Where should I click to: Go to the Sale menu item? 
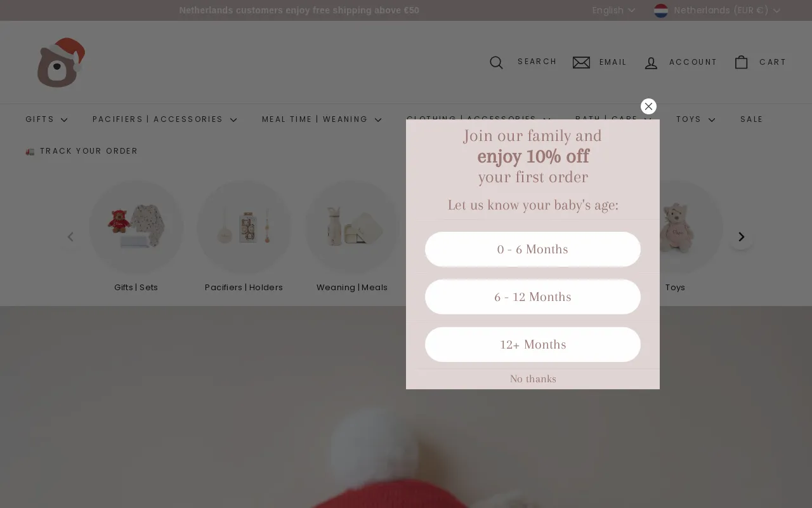pos(751,119)
